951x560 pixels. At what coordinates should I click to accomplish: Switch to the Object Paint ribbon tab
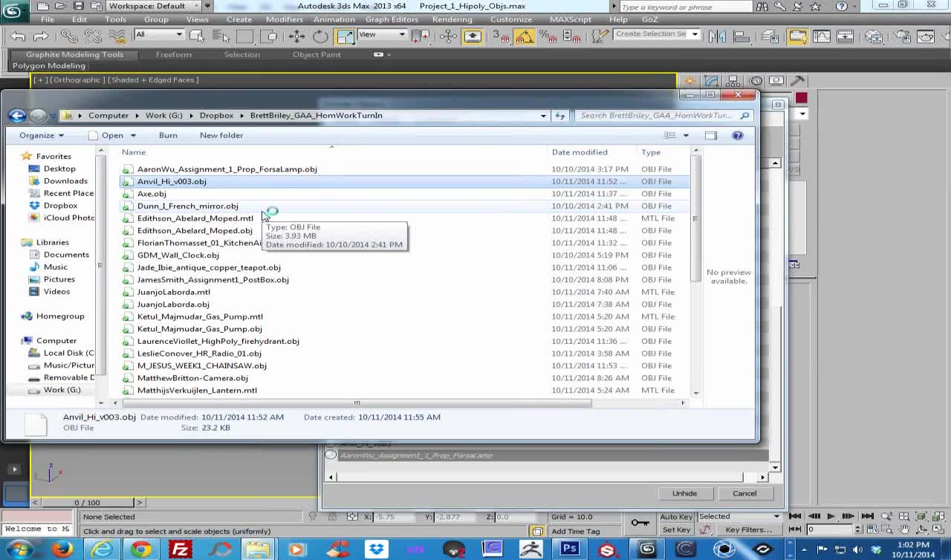(x=317, y=54)
